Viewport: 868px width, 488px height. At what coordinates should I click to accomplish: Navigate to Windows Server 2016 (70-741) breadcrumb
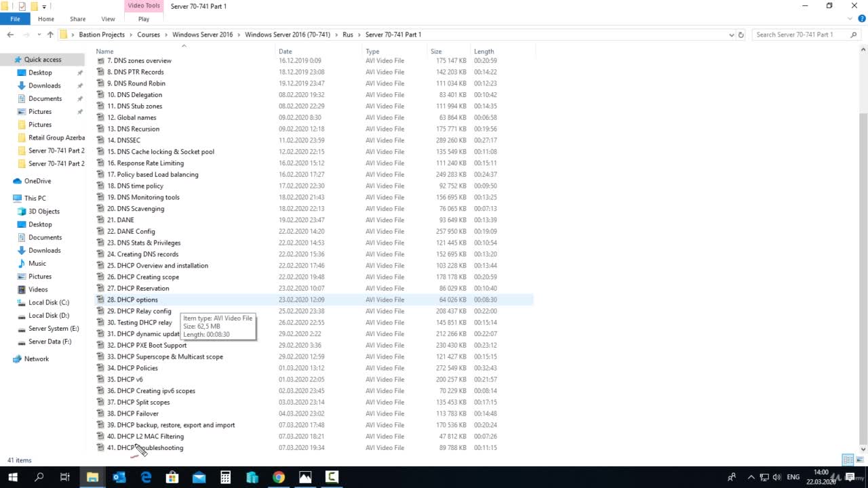[288, 35]
